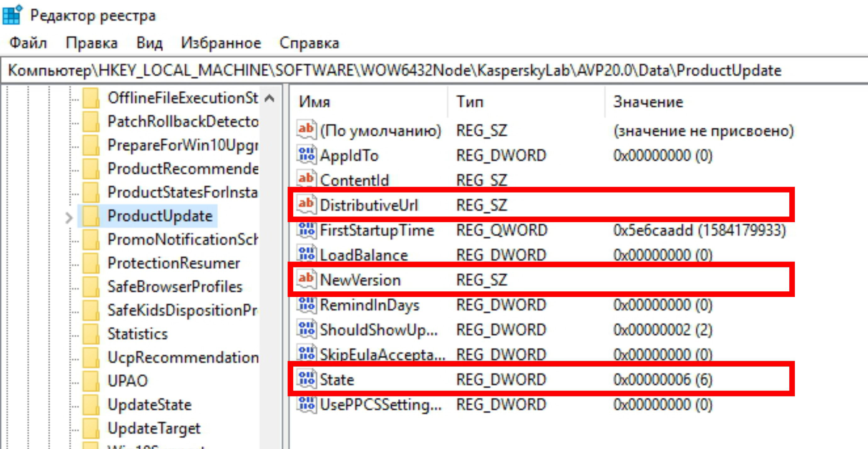868x449 pixels.
Task: Select the Statistics tree key
Action: pyautogui.click(x=137, y=334)
